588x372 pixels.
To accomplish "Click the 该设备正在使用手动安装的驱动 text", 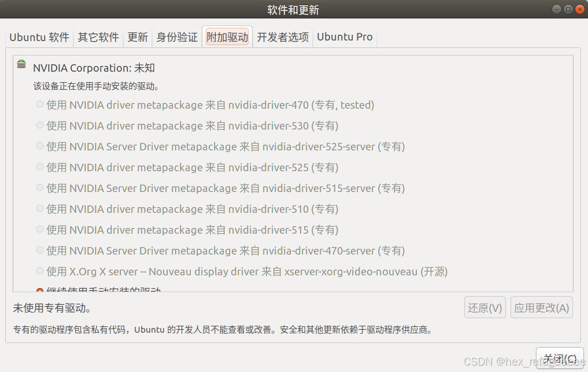I will pos(95,86).
